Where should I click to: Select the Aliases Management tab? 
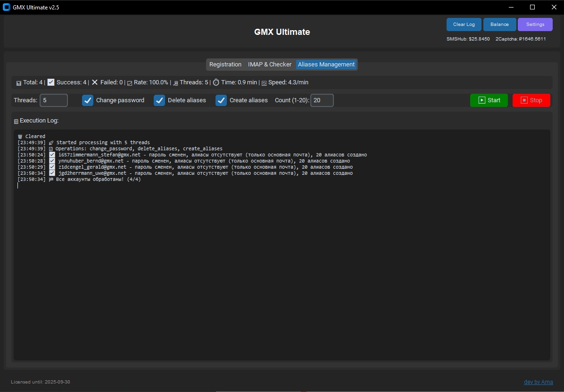(326, 65)
